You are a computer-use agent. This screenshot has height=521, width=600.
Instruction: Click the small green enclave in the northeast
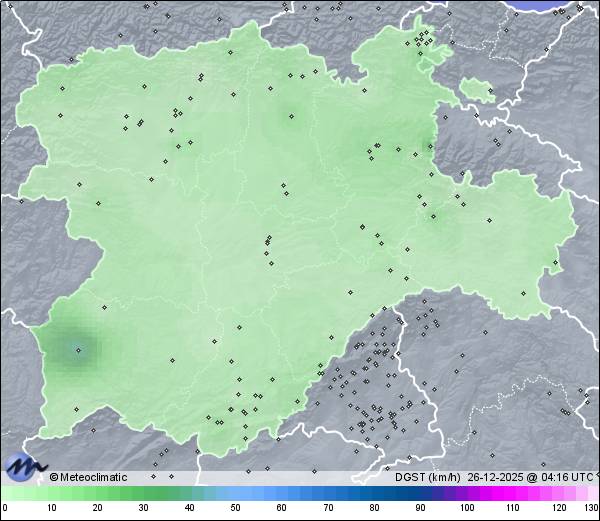click(478, 89)
